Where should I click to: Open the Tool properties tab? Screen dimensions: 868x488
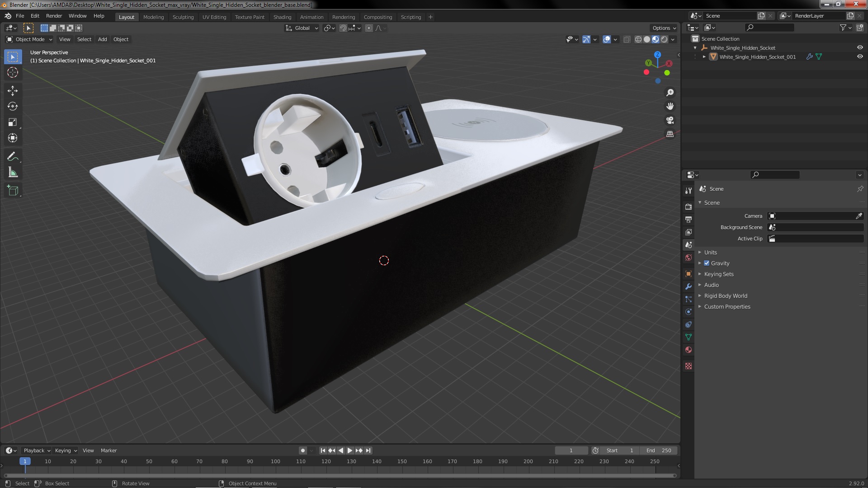(x=689, y=191)
